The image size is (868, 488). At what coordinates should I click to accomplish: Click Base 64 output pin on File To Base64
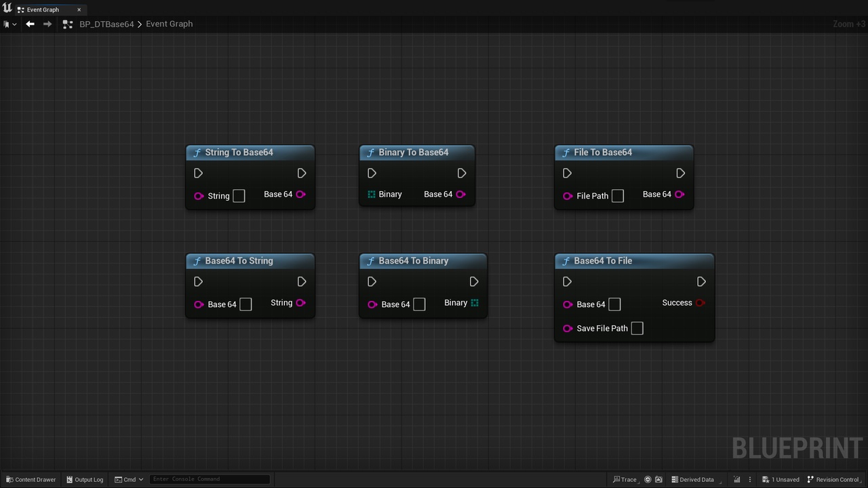[679, 195]
